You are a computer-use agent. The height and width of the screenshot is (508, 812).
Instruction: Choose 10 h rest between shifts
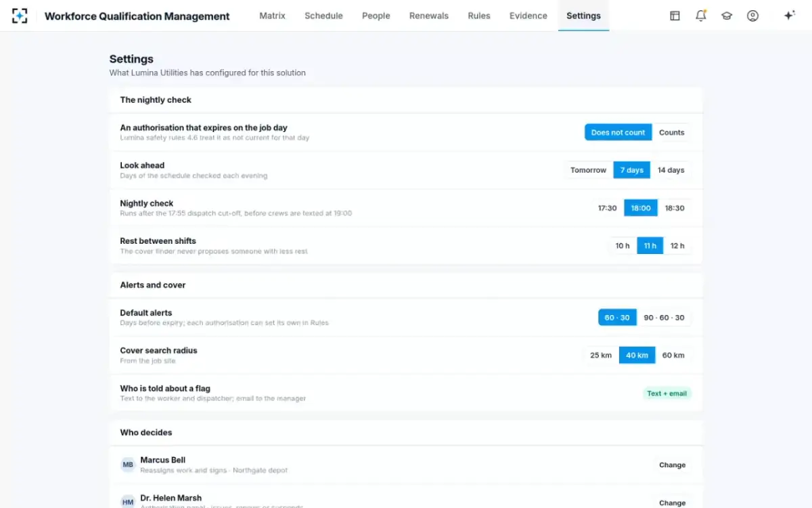pos(623,246)
